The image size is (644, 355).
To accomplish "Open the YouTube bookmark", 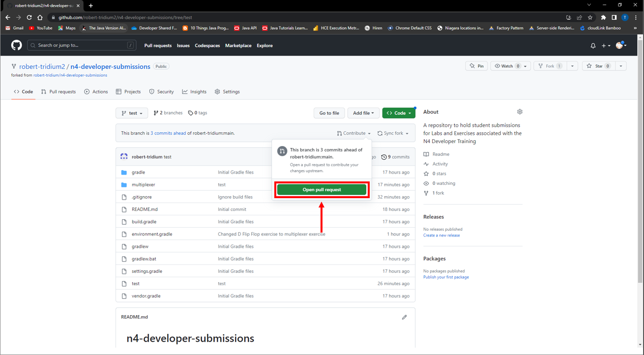I will click(41, 28).
